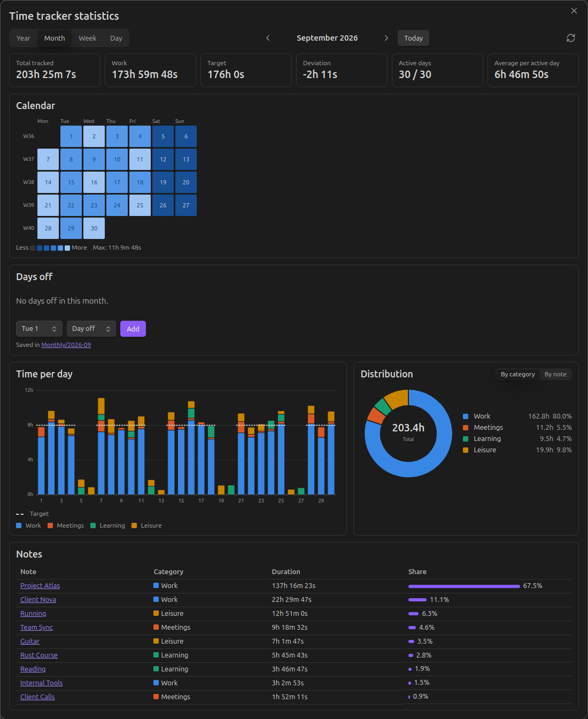This screenshot has height=719, width=588.
Task: Click the Target dashed-line legend entry
Action: point(32,514)
